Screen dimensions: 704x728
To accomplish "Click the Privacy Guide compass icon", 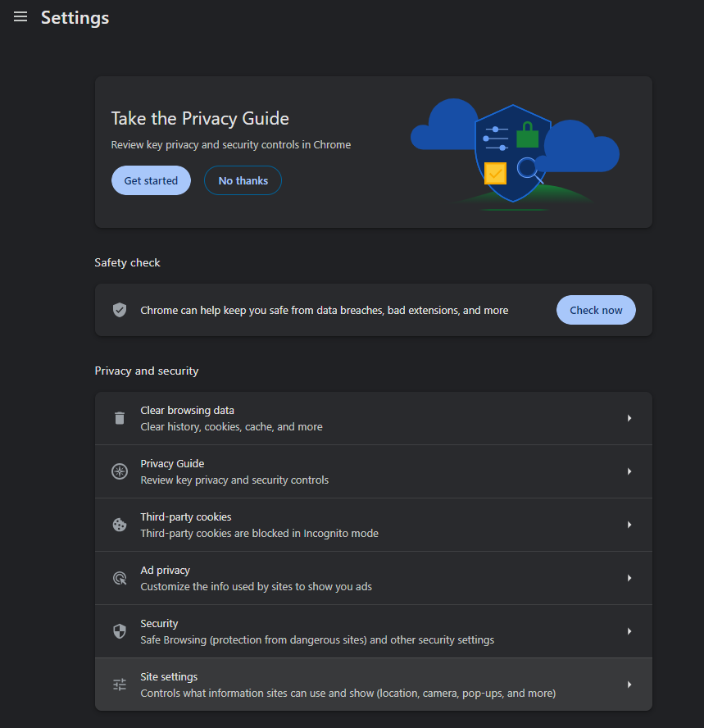I will tap(120, 471).
